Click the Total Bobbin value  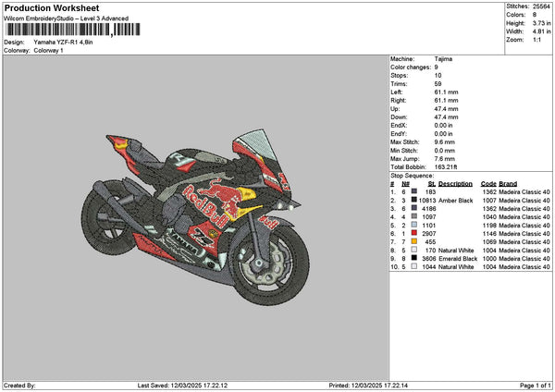446,167
